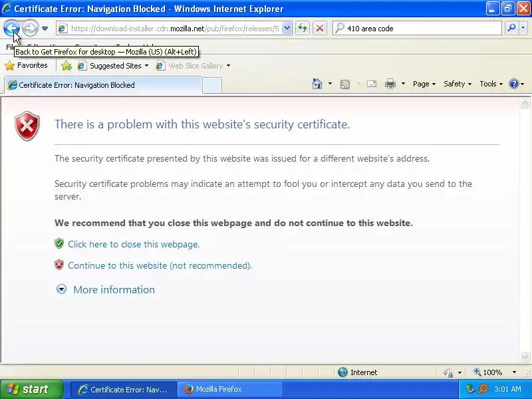Open the search provider dropdown arrow
Viewport: 532px width, 399px height.
click(x=523, y=28)
